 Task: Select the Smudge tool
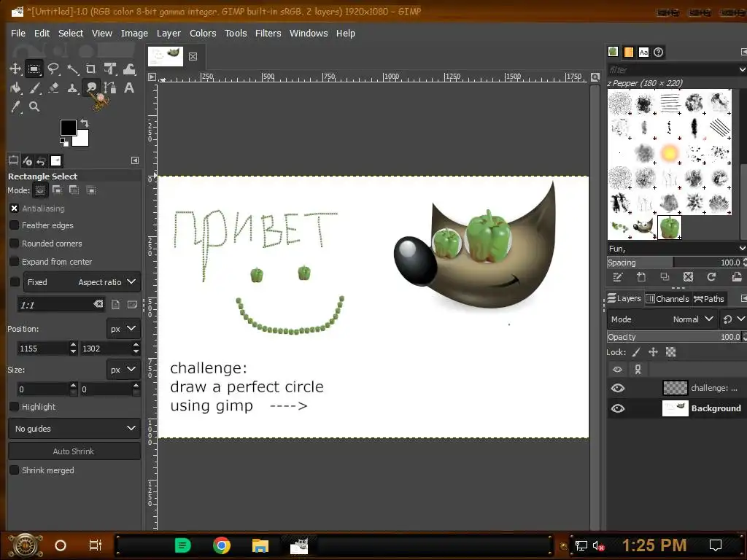pos(91,87)
